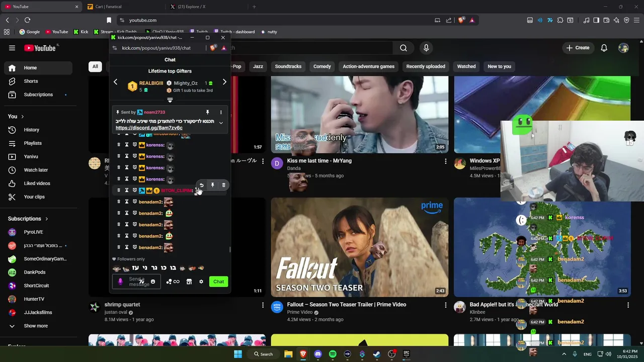
Task: Select the Action-adventure games chip
Action: tap(369, 66)
